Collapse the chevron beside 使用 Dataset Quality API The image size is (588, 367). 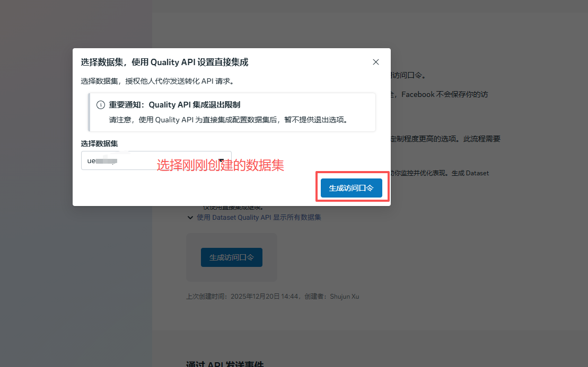(190, 217)
